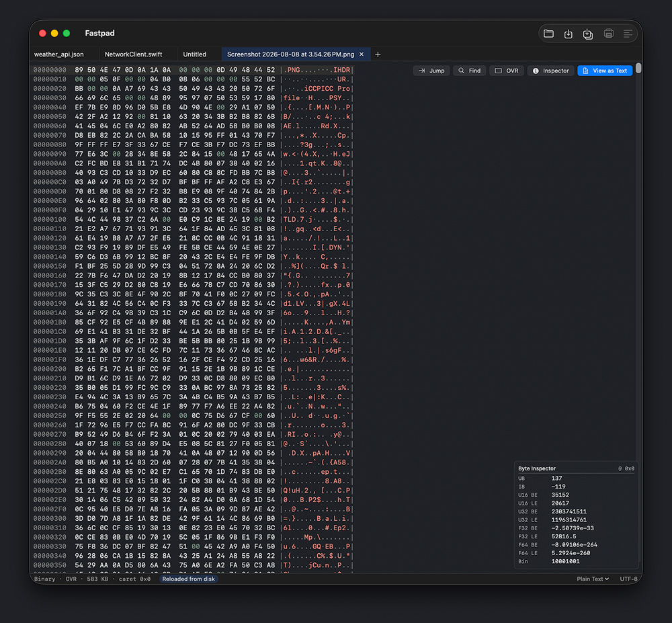Click the F32 BE value -2.50739e-33
Image resolution: width=672 pixels, height=623 pixels.
pos(572,528)
